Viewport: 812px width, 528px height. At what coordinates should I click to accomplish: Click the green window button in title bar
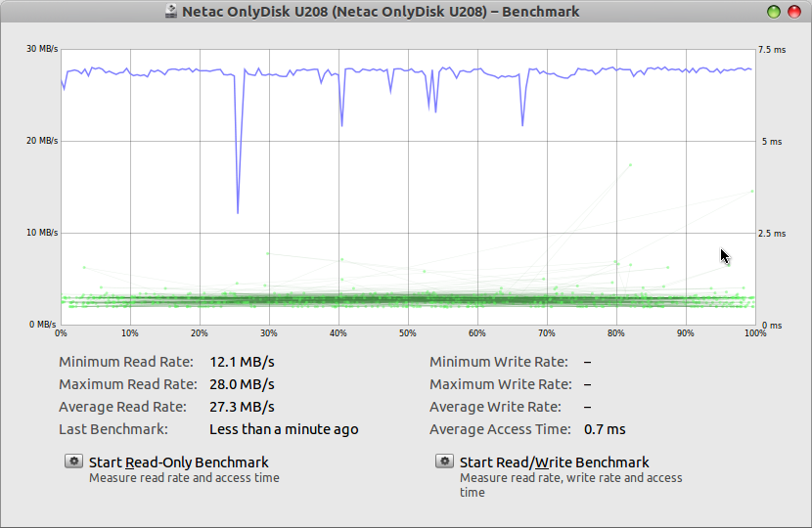[774, 12]
